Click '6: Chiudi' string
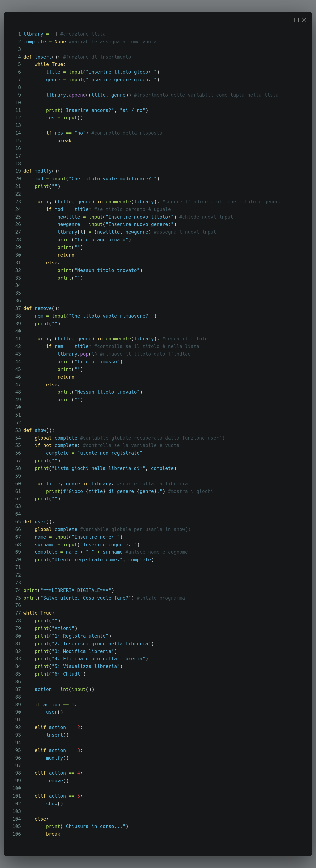 click(67, 674)
